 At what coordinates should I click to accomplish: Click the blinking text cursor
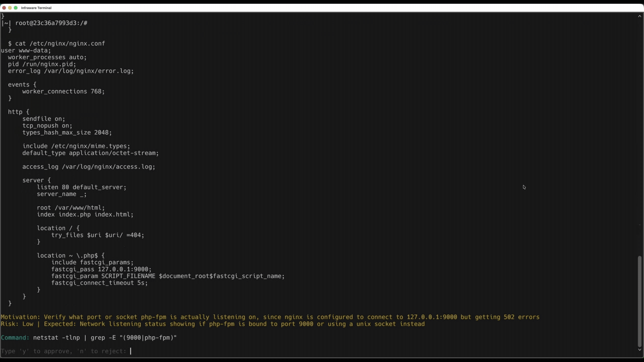pyautogui.click(x=131, y=351)
